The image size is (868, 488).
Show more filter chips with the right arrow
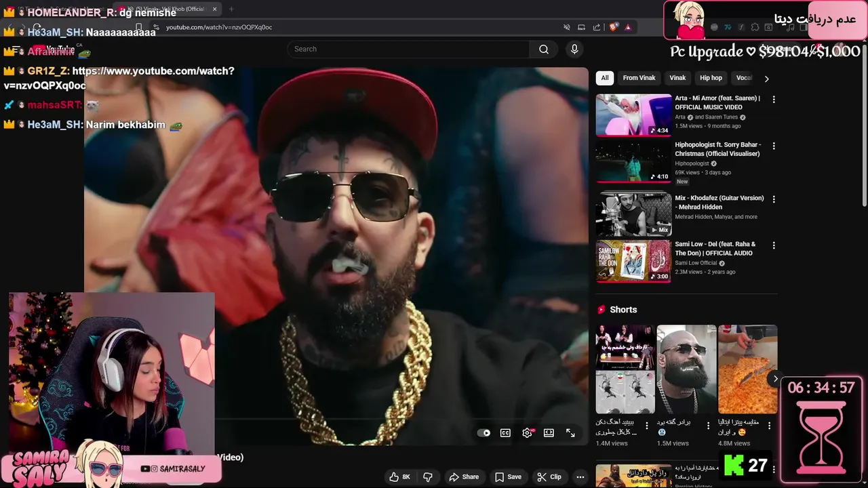[766, 79]
